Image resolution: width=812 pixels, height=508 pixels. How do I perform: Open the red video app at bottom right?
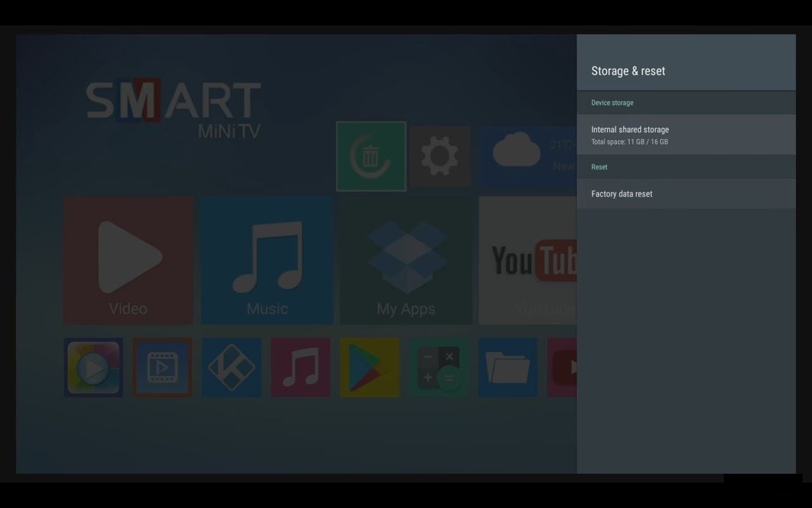point(571,367)
